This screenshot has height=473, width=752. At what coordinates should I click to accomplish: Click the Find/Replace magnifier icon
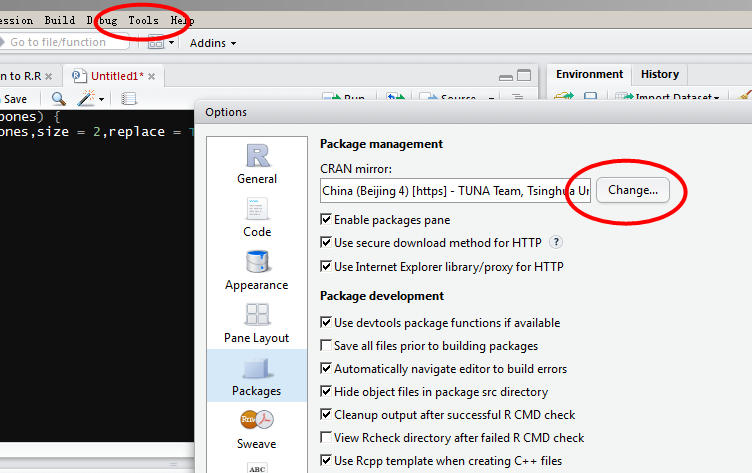[59, 99]
